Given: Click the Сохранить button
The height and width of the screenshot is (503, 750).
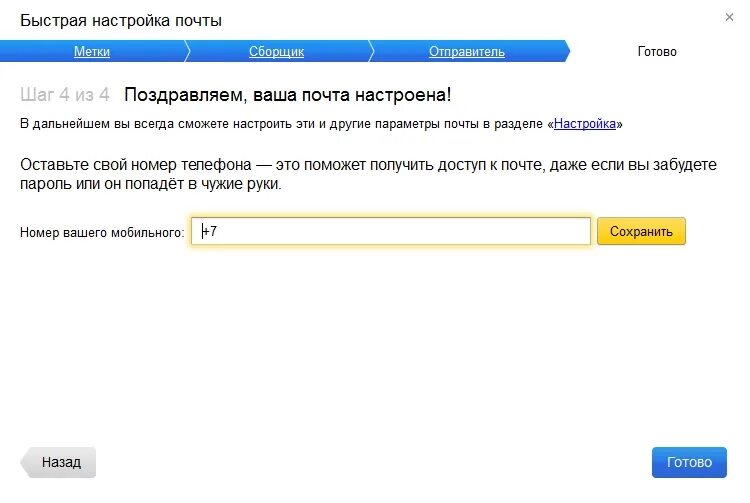Looking at the screenshot, I should click(x=641, y=231).
